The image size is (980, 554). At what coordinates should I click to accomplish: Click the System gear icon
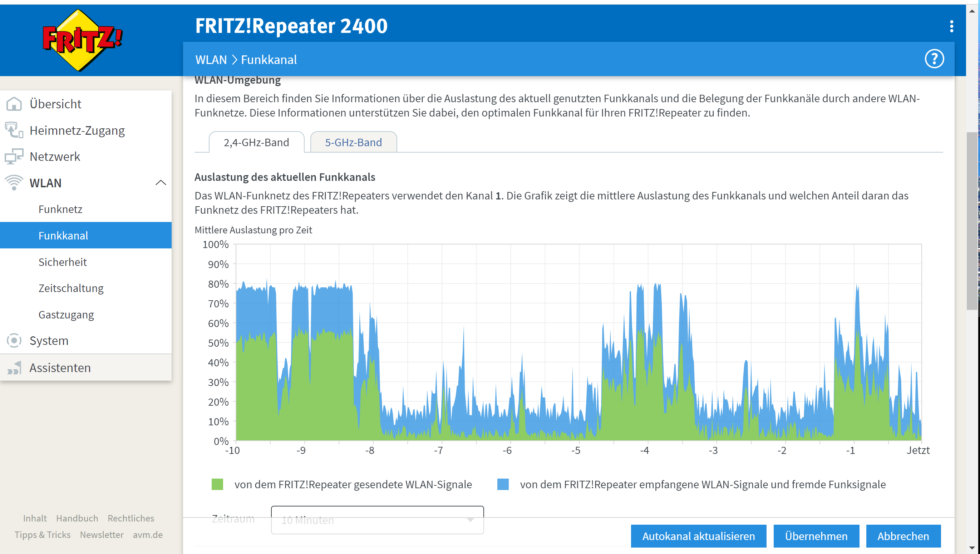pyautogui.click(x=14, y=341)
